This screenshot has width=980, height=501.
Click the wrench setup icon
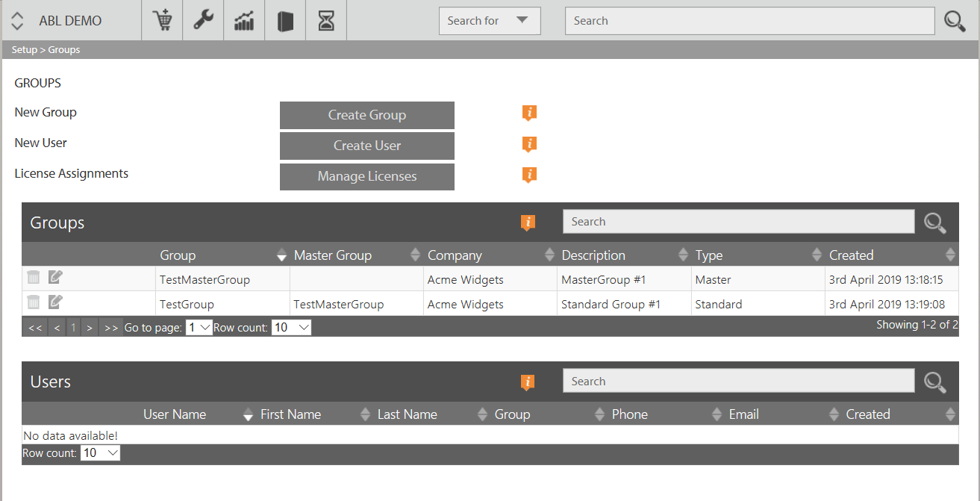(203, 20)
